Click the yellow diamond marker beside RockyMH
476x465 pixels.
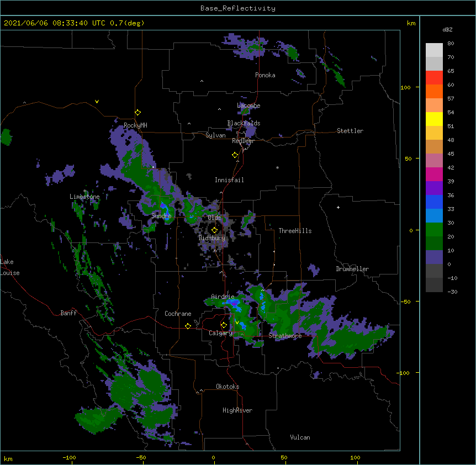137,113
